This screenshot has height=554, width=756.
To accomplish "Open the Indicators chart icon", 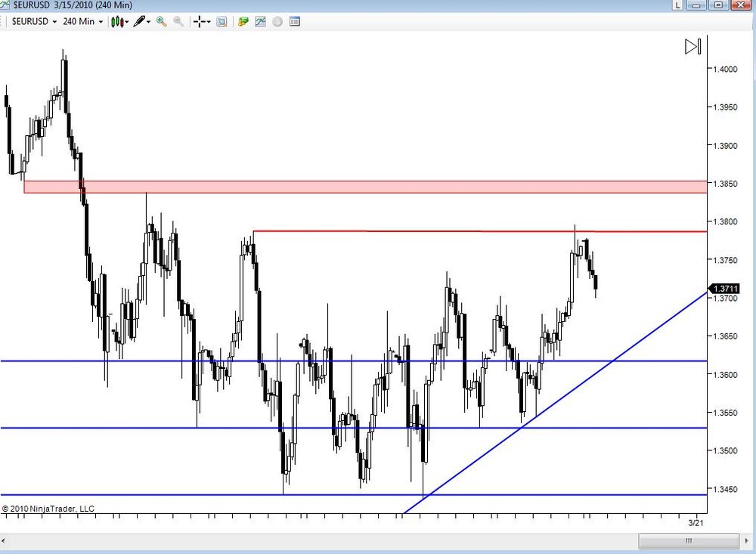I will pyautogui.click(x=260, y=22).
